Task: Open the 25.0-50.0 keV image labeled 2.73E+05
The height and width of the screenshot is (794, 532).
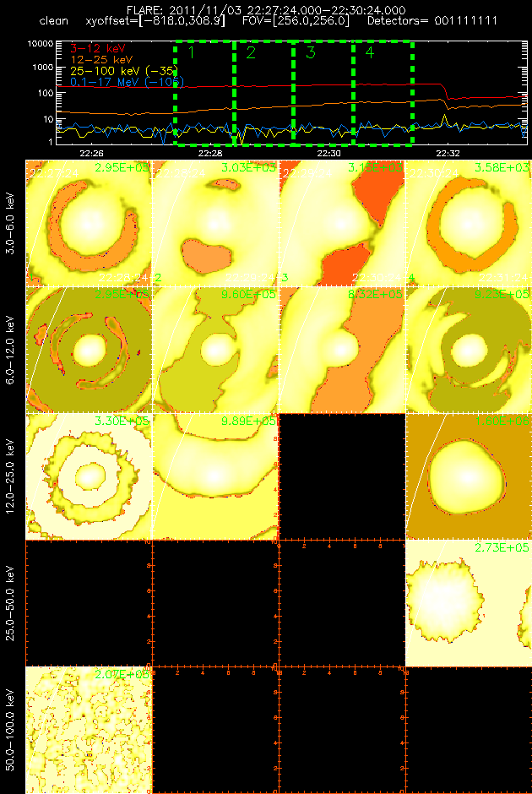Action: coord(469,603)
